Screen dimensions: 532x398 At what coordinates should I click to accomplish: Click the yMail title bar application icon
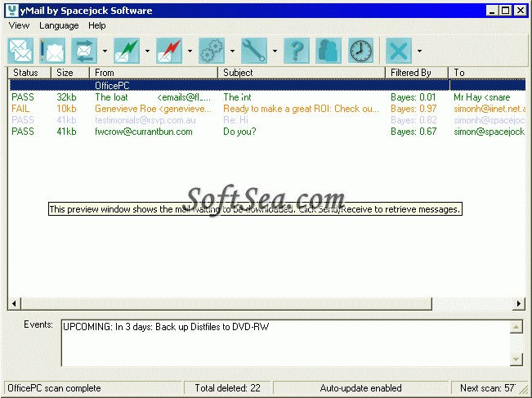(12, 11)
